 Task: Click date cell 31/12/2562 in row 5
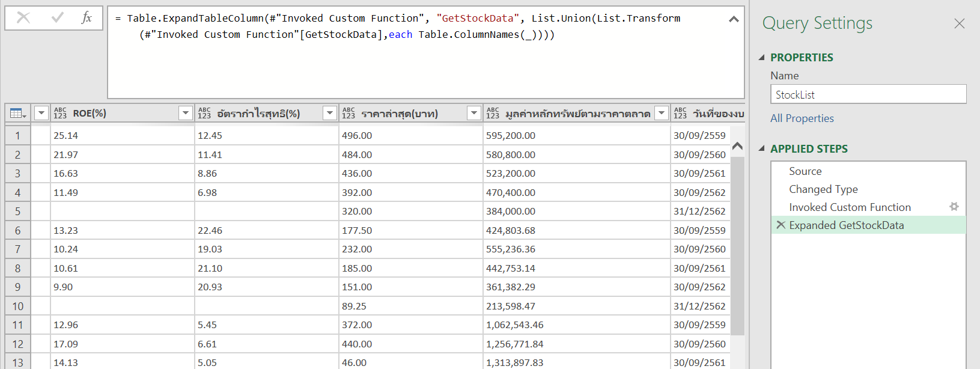pyautogui.click(x=699, y=212)
